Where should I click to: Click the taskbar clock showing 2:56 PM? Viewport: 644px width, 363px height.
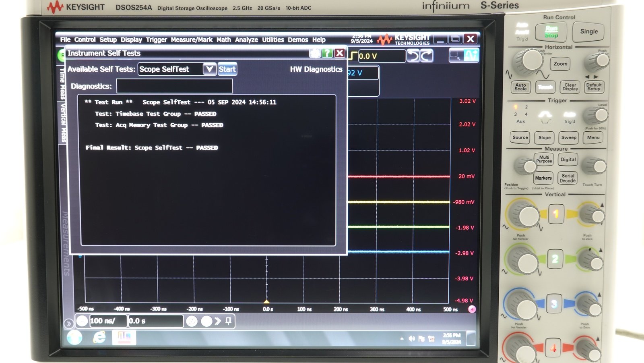point(452,338)
